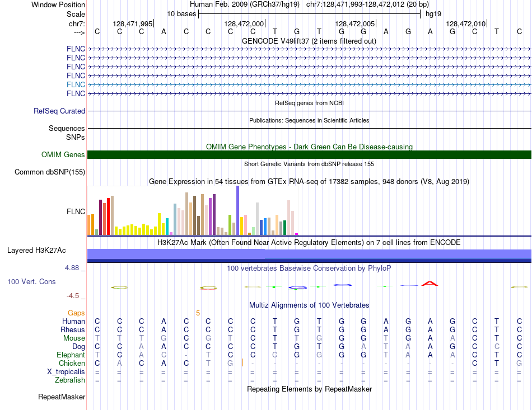Click the -4.5 PhyloP lower limit value
The width and height of the screenshot is (532, 410).
coord(73,296)
